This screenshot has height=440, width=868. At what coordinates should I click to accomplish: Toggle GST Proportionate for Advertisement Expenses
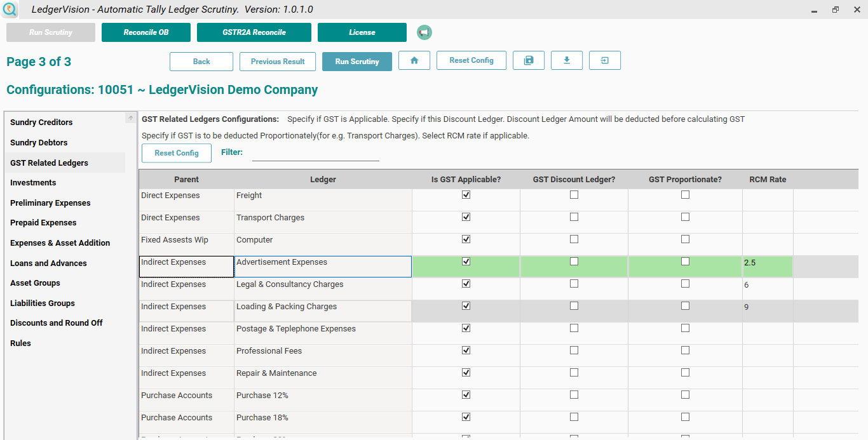pyautogui.click(x=685, y=261)
